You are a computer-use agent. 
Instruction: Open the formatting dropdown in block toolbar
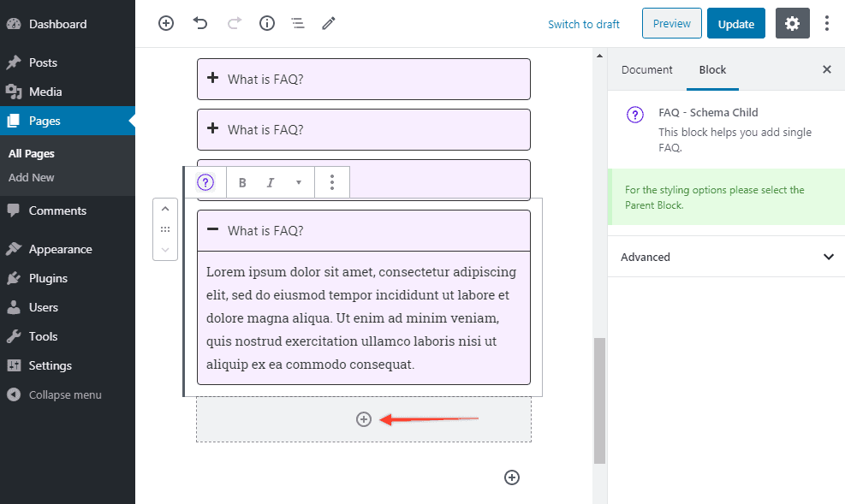(298, 181)
